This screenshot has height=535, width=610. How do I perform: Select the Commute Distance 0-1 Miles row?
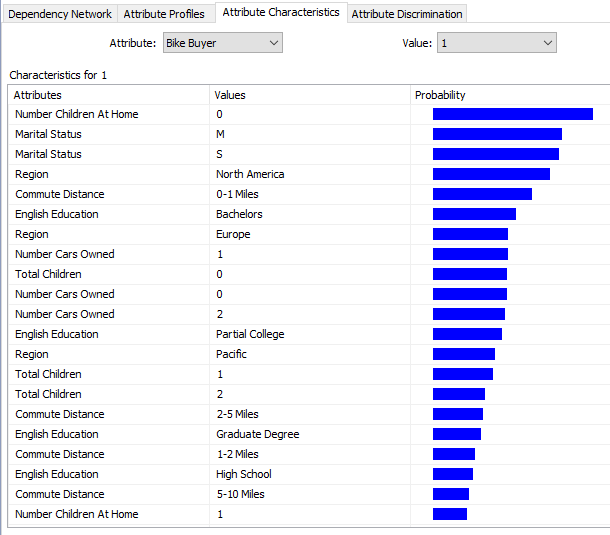pos(59,194)
